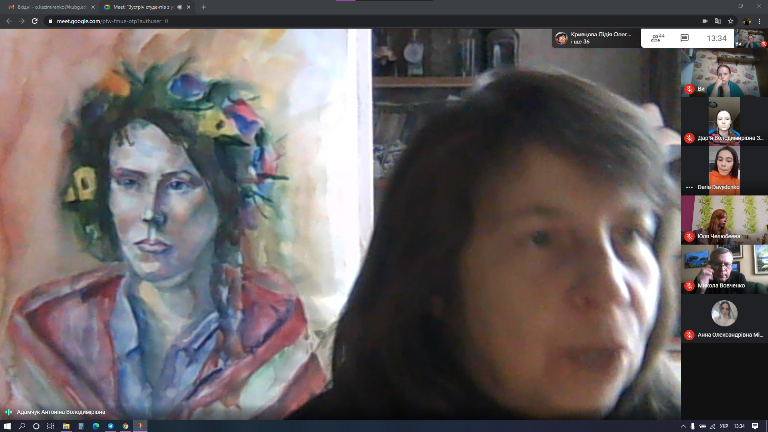The height and width of the screenshot is (432, 768).
Task: Select Юлія participant tile with green wallpaper
Action: 724,219
